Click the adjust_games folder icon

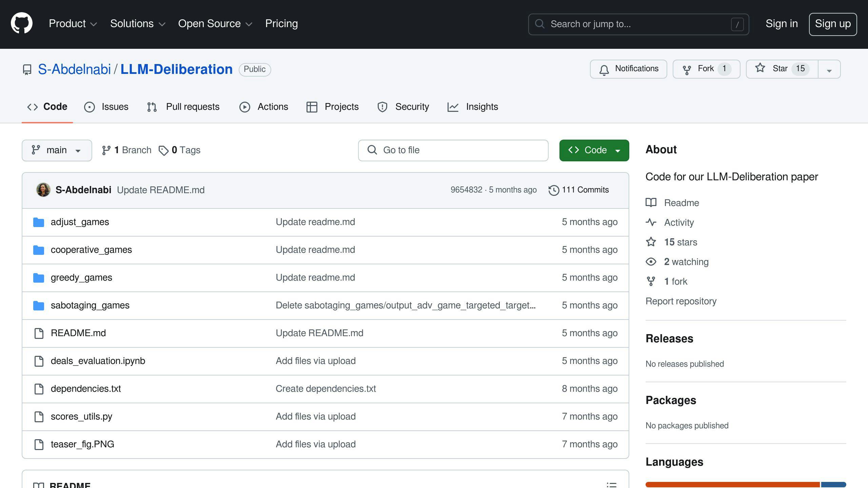pos(39,222)
